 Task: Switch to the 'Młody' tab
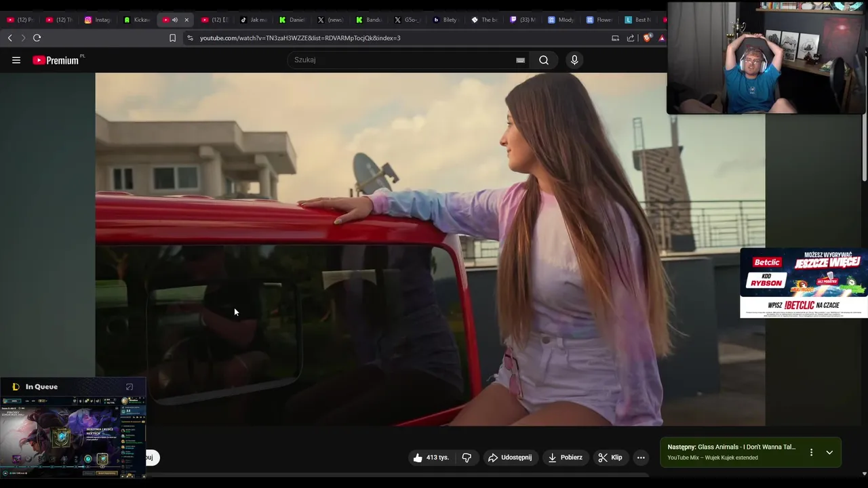[561, 20]
